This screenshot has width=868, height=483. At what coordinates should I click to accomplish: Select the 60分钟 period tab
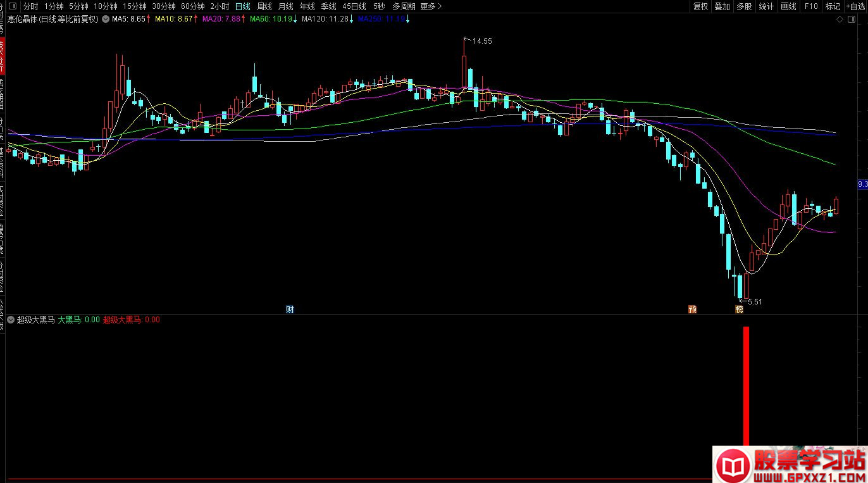tap(192, 6)
